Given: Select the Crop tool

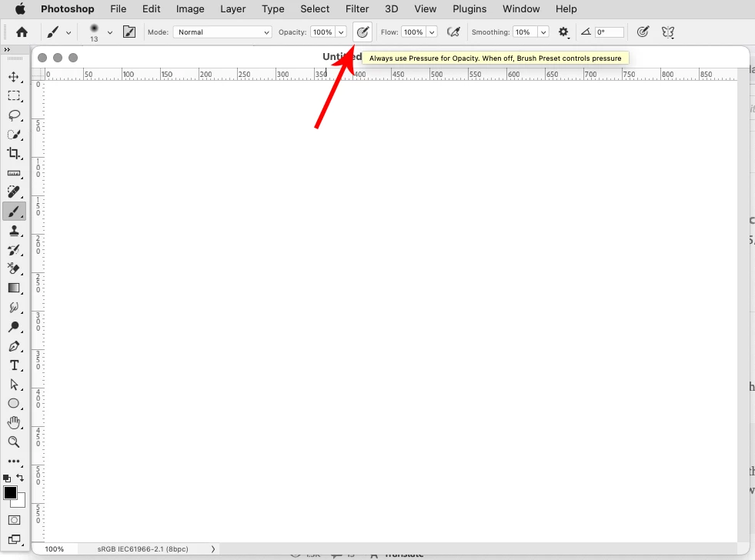Looking at the screenshot, I should point(14,154).
